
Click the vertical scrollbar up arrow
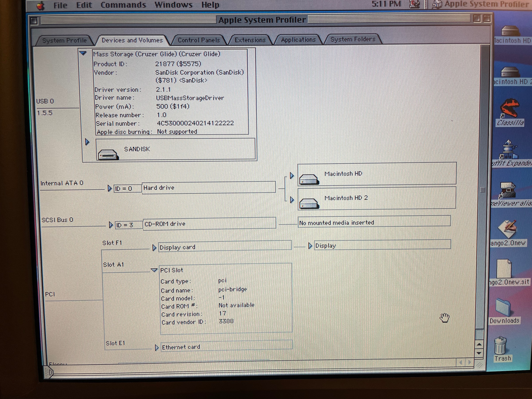pos(479,345)
